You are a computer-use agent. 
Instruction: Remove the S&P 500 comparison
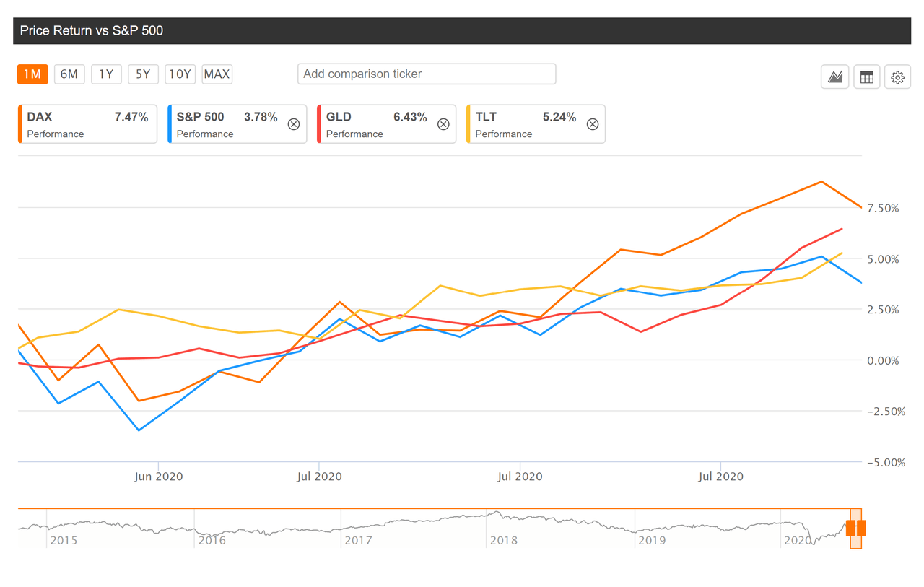[294, 123]
